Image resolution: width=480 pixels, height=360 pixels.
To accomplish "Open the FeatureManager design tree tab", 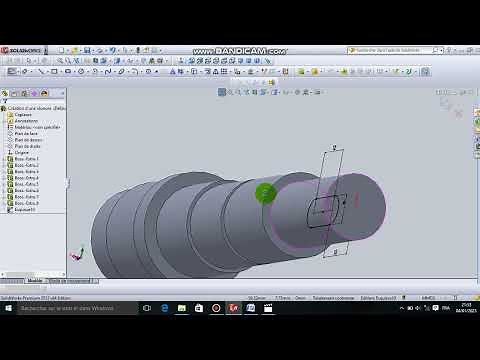I will (5, 93).
